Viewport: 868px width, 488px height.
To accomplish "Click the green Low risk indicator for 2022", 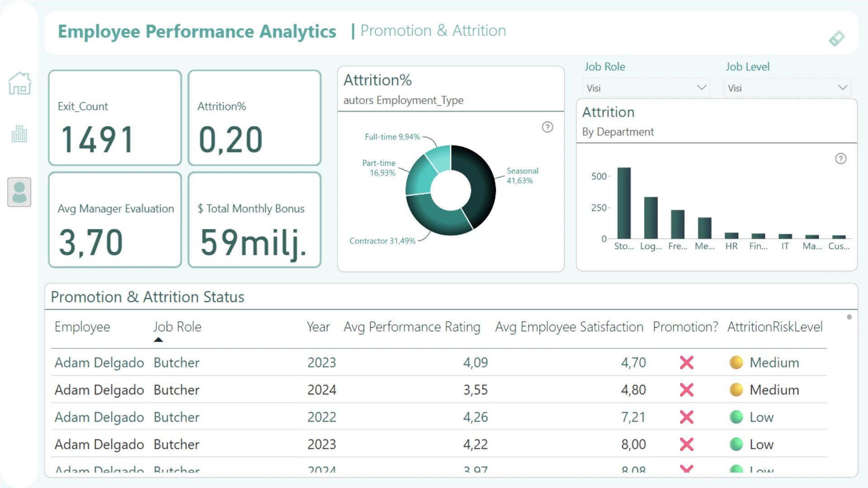I will point(736,417).
